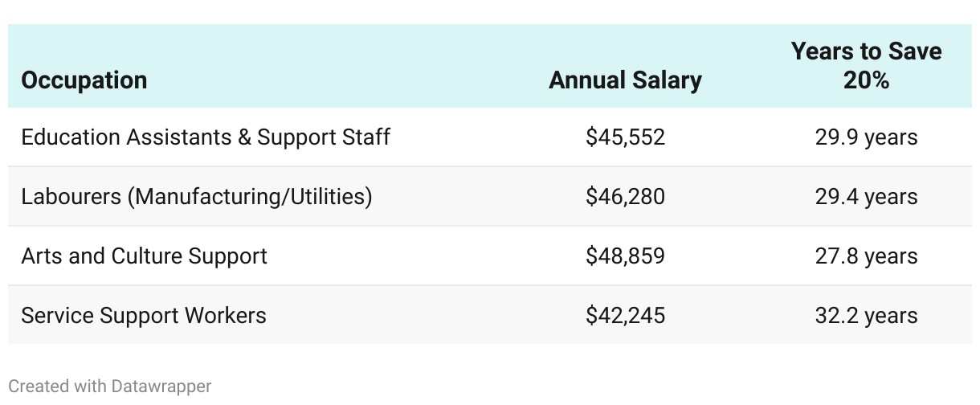Click the 'Years to Save' header text
The height and width of the screenshot is (405, 980).
[866, 51]
